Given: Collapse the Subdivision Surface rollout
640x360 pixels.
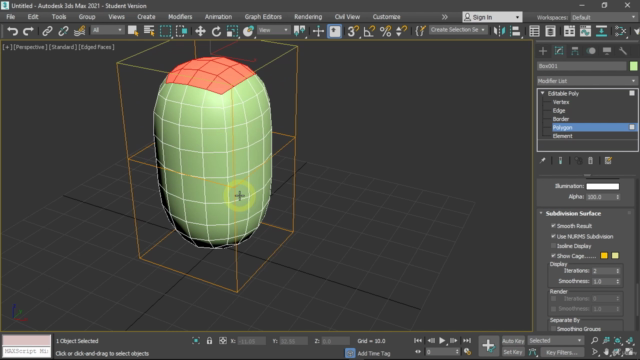Looking at the screenshot, I should 541,213.
